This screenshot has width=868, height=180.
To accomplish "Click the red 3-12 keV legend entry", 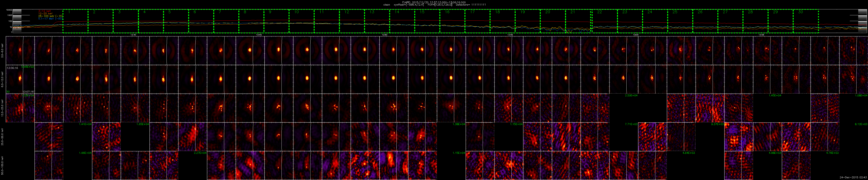I will pyautogui.click(x=45, y=11).
